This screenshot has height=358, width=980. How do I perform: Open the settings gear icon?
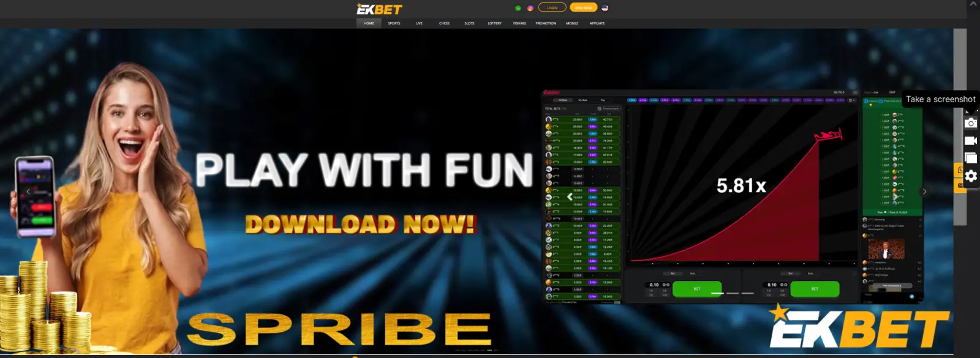[x=971, y=176]
